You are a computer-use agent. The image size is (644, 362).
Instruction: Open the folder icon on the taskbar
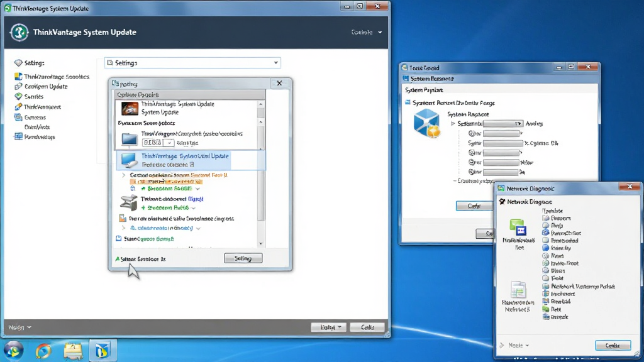pyautogui.click(x=73, y=351)
